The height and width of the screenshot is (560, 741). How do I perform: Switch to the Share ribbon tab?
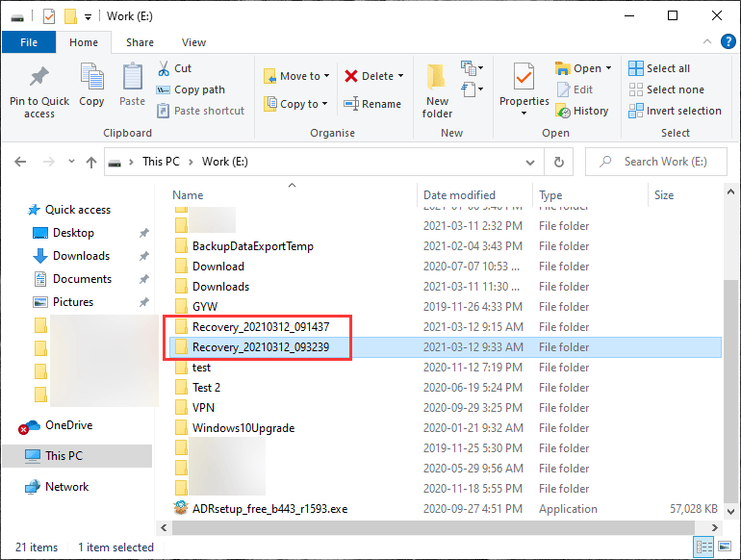click(x=140, y=42)
